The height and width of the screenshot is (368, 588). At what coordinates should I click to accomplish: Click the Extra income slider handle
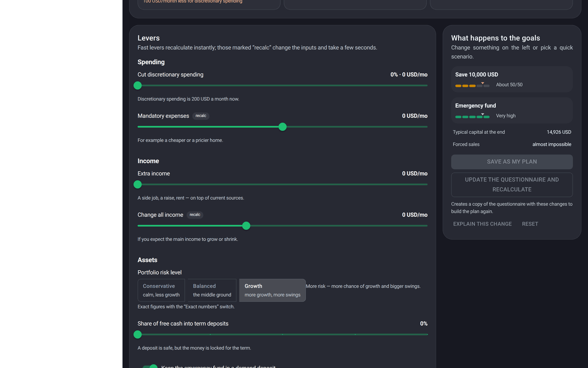[x=138, y=184]
